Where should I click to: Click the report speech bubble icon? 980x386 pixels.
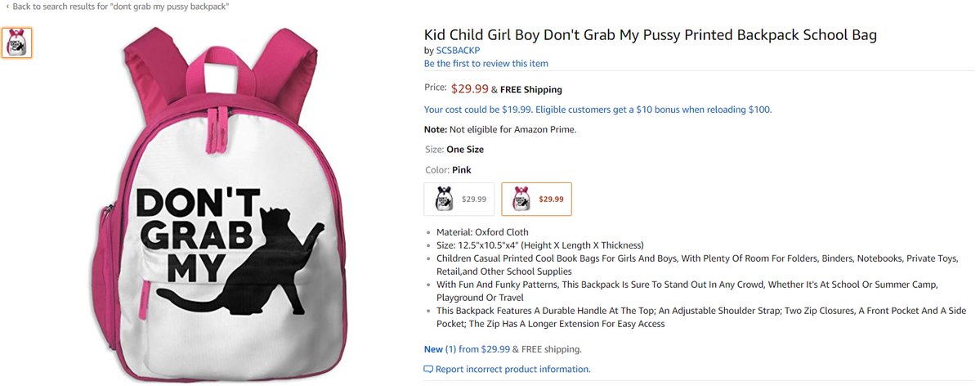428,369
